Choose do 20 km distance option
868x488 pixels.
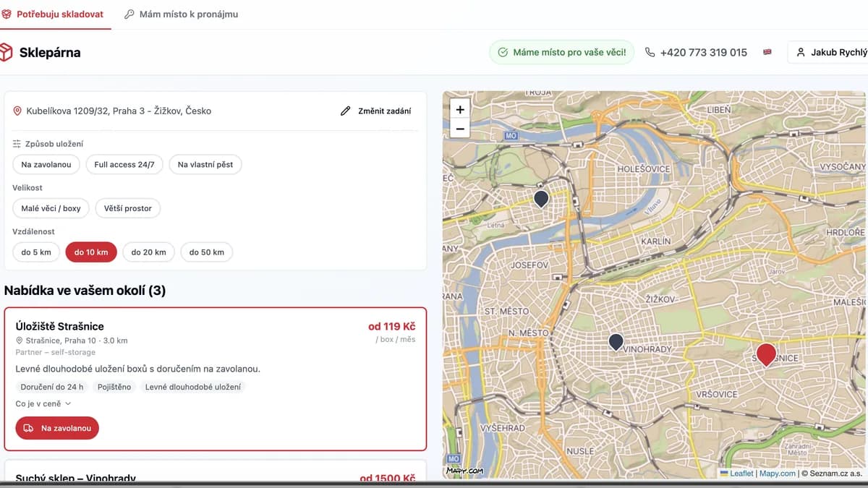click(149, 252)
